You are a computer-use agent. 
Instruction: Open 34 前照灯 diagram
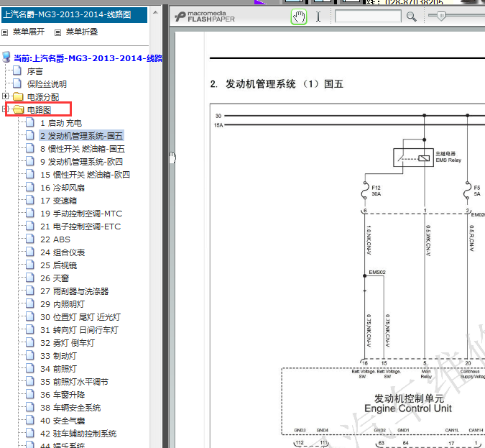(58, 369)
